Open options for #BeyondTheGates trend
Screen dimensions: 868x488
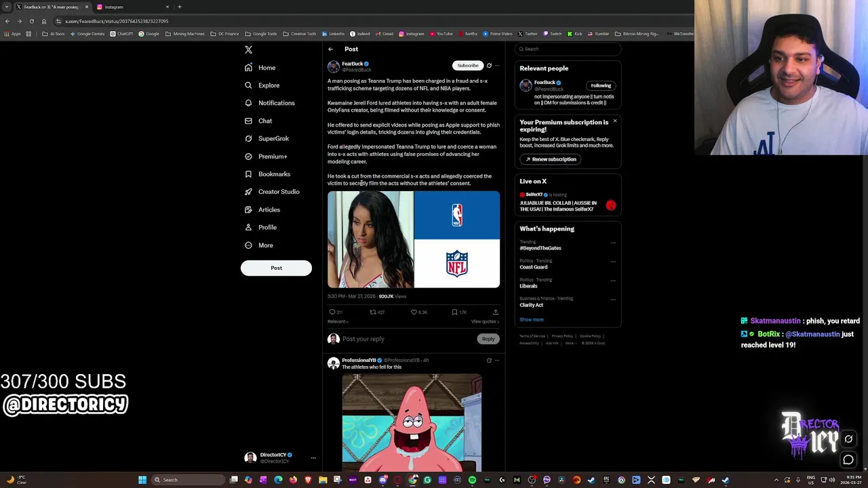(613, 243)
